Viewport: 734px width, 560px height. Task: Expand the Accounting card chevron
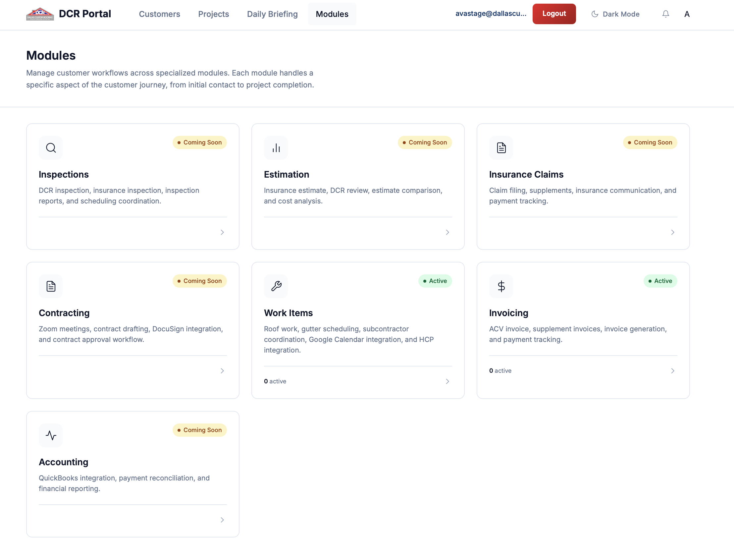point(222,519)
